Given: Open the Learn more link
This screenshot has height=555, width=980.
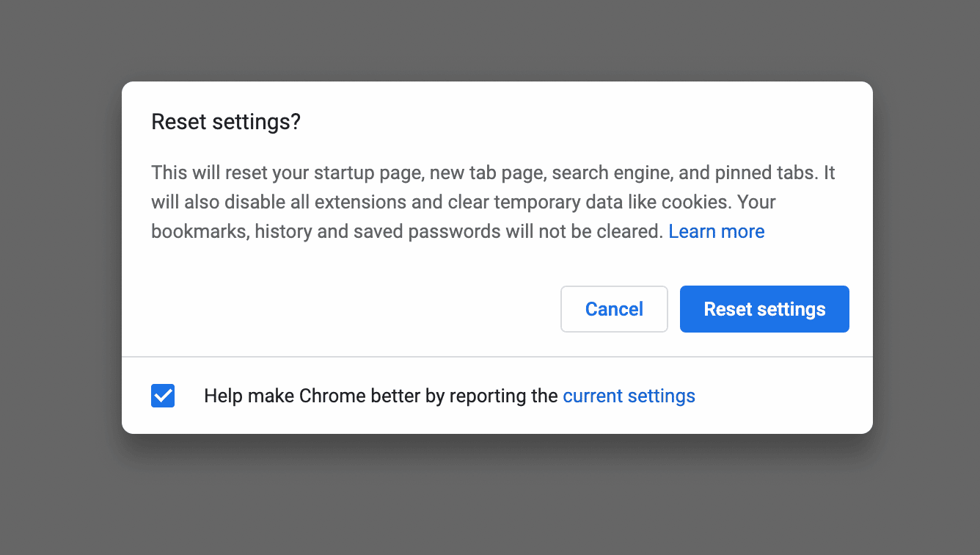Looking at the screenshot, I should (x=716, y=231).
